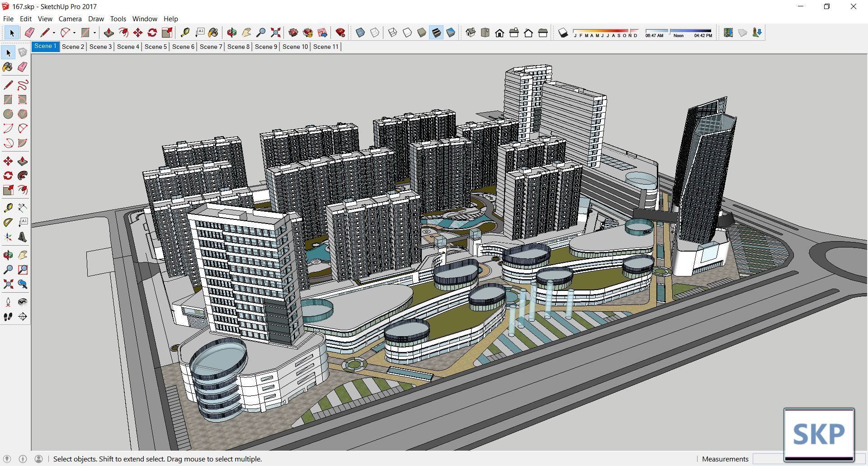
Task: Activate the Look Around eye tool
Action: (x=23, y=302)
